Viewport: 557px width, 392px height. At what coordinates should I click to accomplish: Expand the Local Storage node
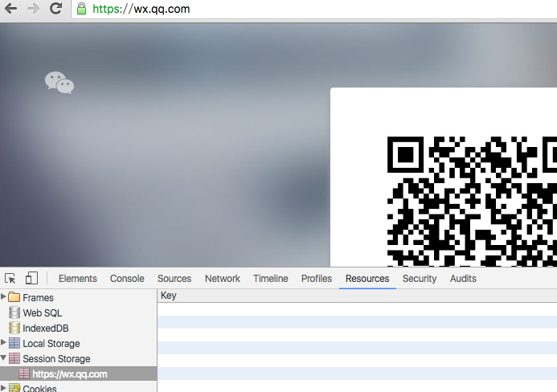coord(3,342)
